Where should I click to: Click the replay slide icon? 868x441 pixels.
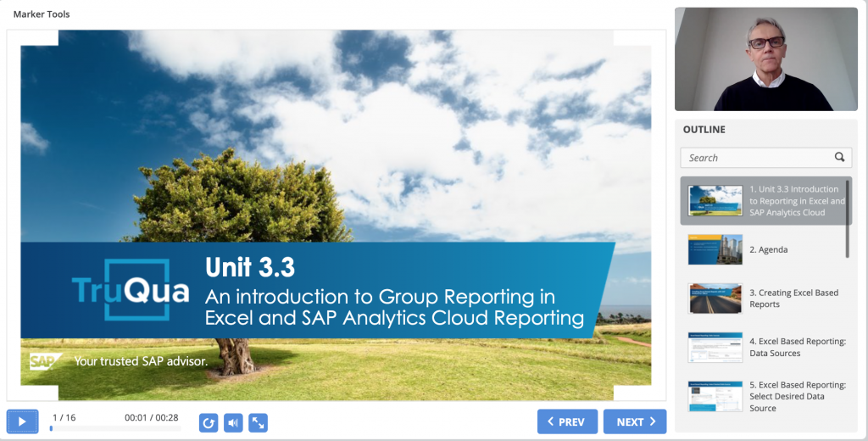(x=209, y=422)
